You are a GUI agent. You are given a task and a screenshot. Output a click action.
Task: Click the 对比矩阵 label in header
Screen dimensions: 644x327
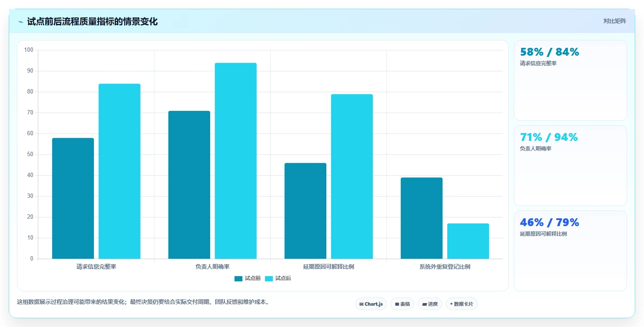click(614, 21)
